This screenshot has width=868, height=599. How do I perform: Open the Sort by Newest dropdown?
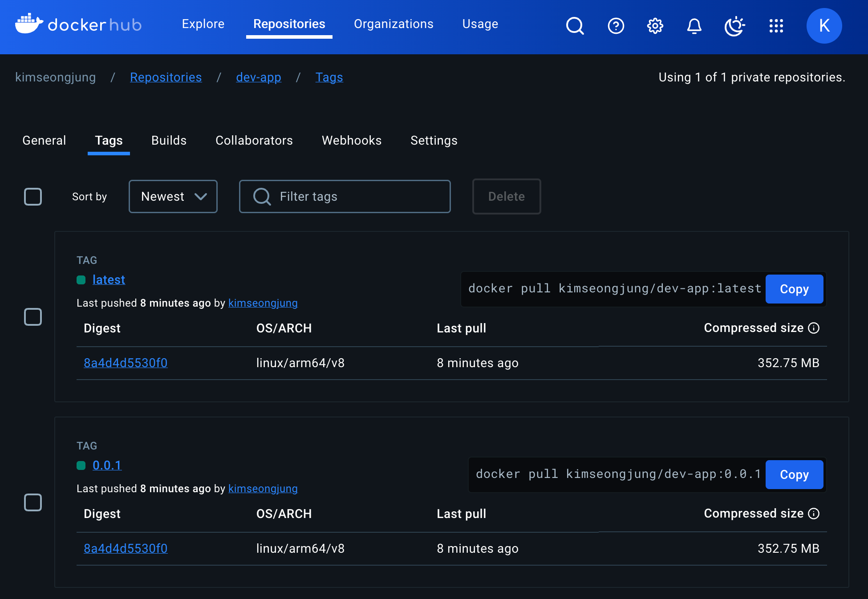point(173,196)
